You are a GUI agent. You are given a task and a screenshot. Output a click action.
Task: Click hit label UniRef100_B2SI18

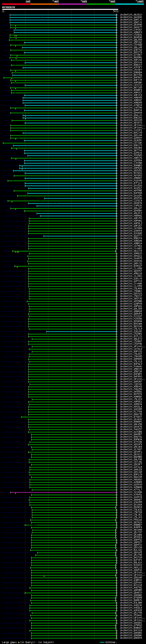click(x=131, y=585)
